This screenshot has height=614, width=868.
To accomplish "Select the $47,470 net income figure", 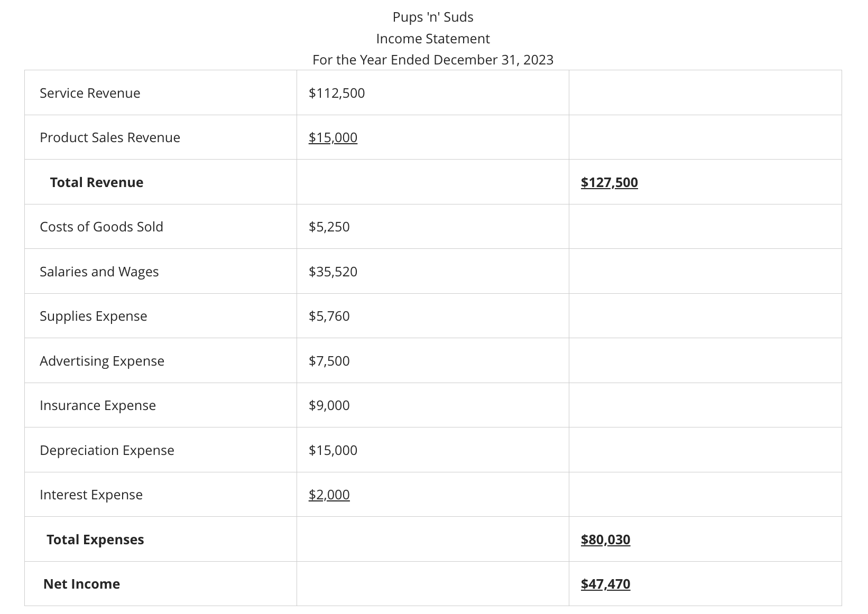I will coord(606,584).
